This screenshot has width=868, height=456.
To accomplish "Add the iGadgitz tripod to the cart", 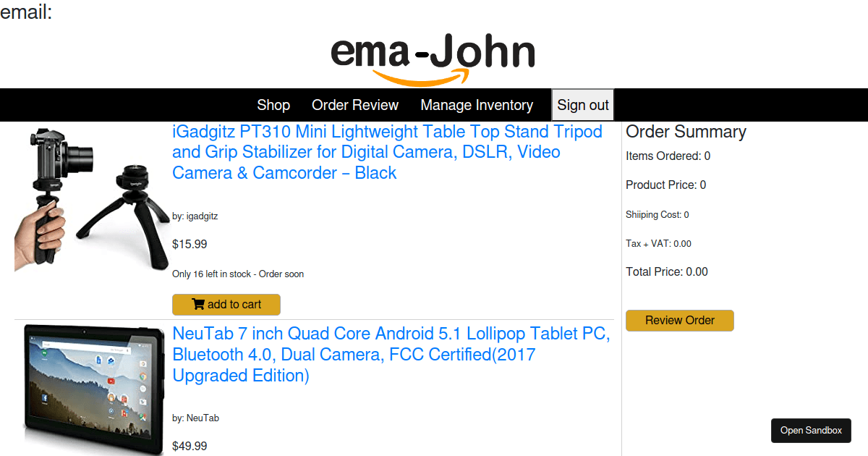I will tap(226, 304).
